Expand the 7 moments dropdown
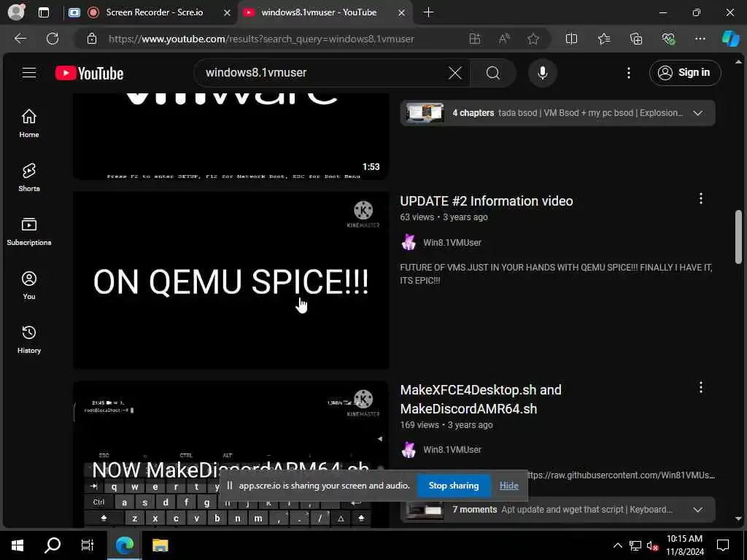 (x=697, y=510)
